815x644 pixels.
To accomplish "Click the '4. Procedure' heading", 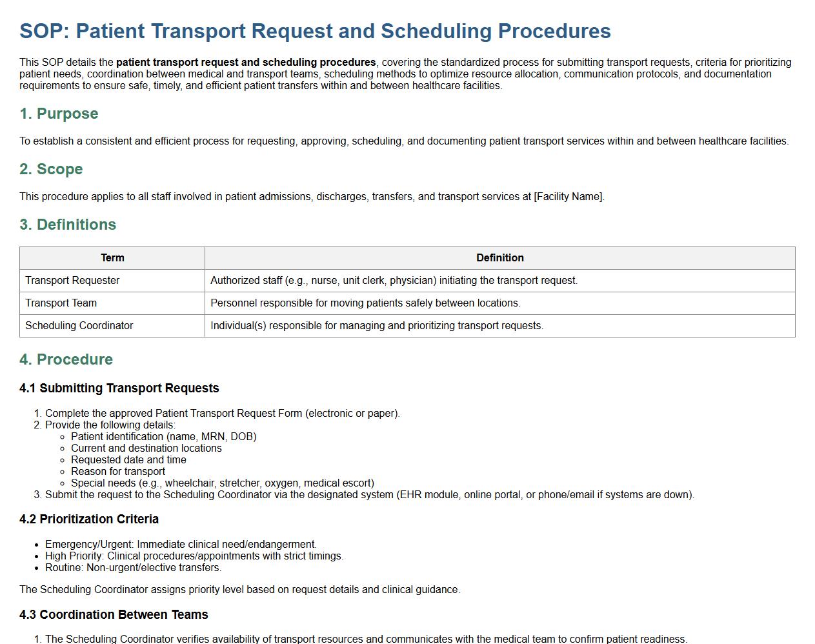I will coord(66,359).
